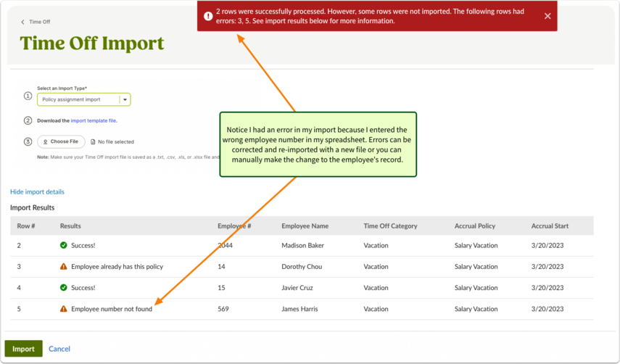The image size is (620, 364).
Task: Click Hide import details link
Action: tap(37, 191)
